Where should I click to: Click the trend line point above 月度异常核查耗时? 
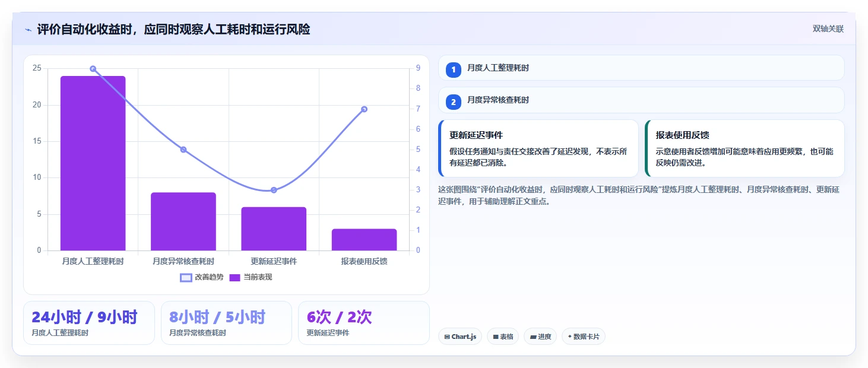(x=183, y=150)
